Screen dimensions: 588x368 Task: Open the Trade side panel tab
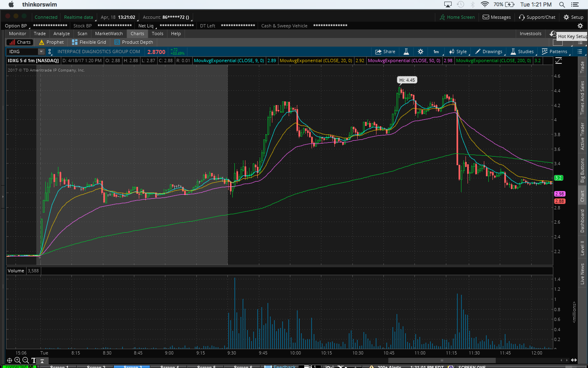582,67
